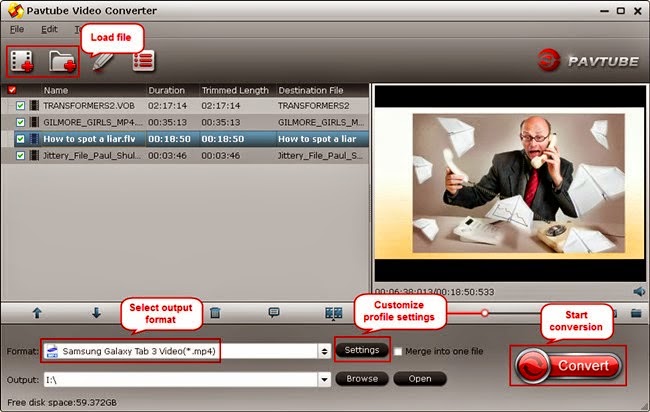Uncheck the GILMORE_GIRLS_MP4 checkbox
This screenshot has height=412, width=650.
(x=20, y=122)
